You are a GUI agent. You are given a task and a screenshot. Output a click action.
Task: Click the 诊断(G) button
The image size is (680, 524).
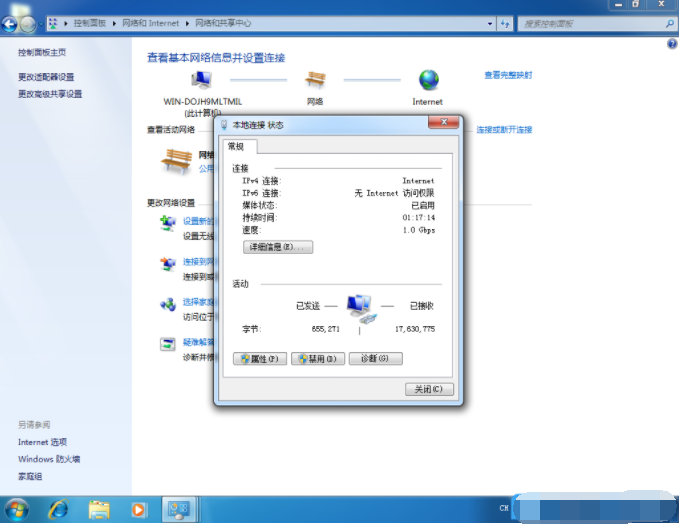[376, 359]
